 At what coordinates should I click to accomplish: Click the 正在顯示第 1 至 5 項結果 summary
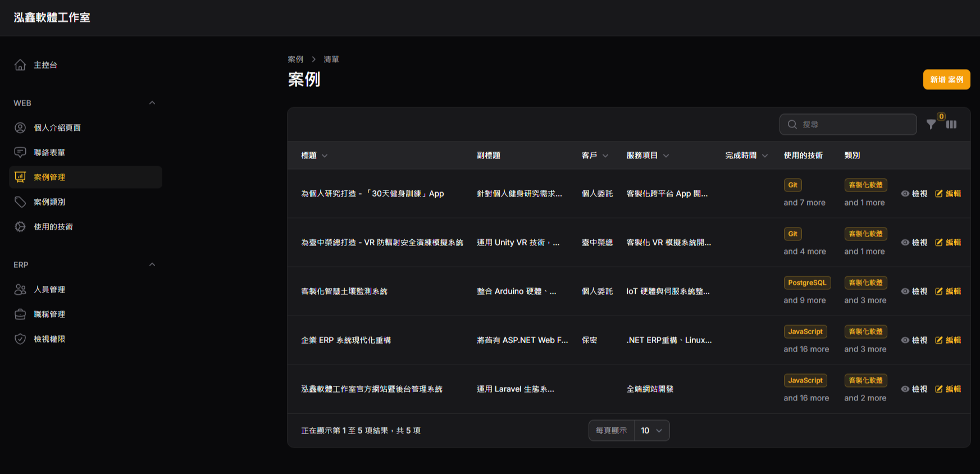[361, 431]
